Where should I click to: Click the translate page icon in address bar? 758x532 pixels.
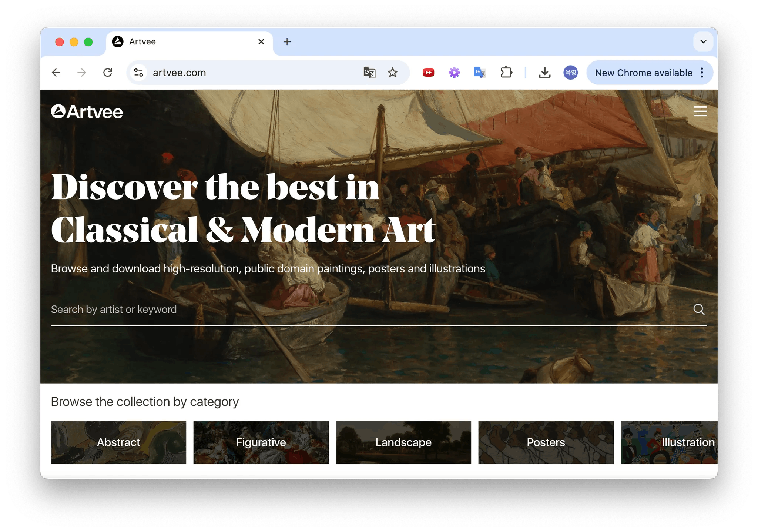(x=369, y=73)
